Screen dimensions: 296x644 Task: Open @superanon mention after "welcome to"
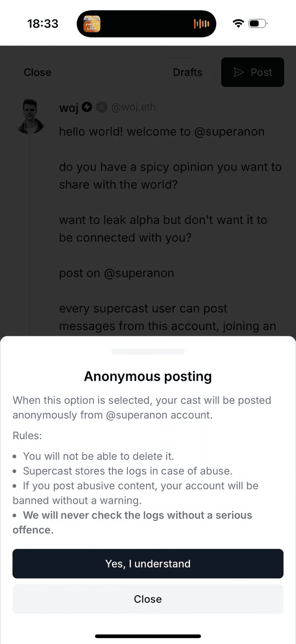(229, 131)
